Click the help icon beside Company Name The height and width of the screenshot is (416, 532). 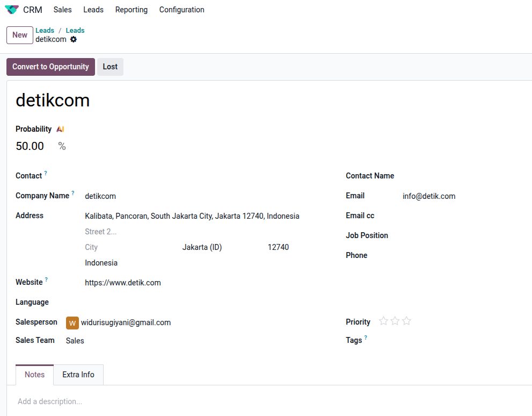pos(73,193)
